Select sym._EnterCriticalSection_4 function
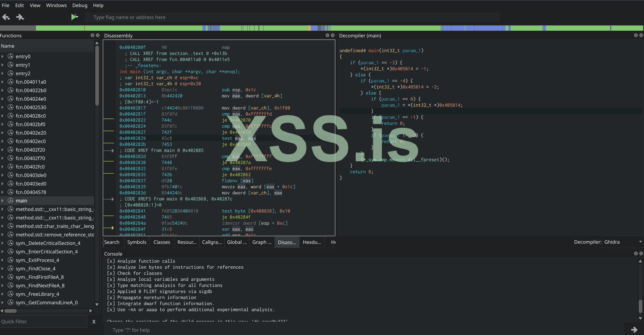 point(46,252)
